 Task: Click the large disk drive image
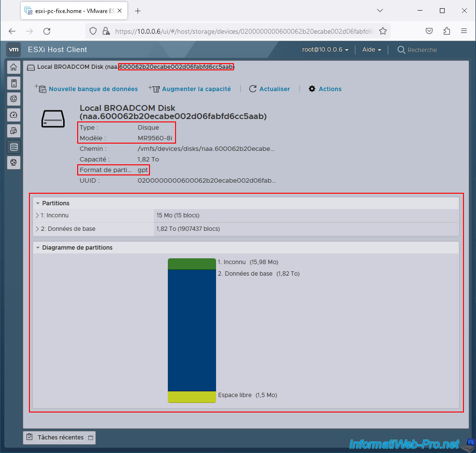click(53, 119)
